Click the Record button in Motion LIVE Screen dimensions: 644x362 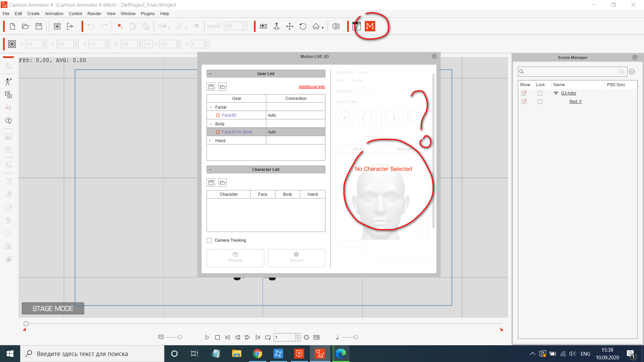point(297,258)
